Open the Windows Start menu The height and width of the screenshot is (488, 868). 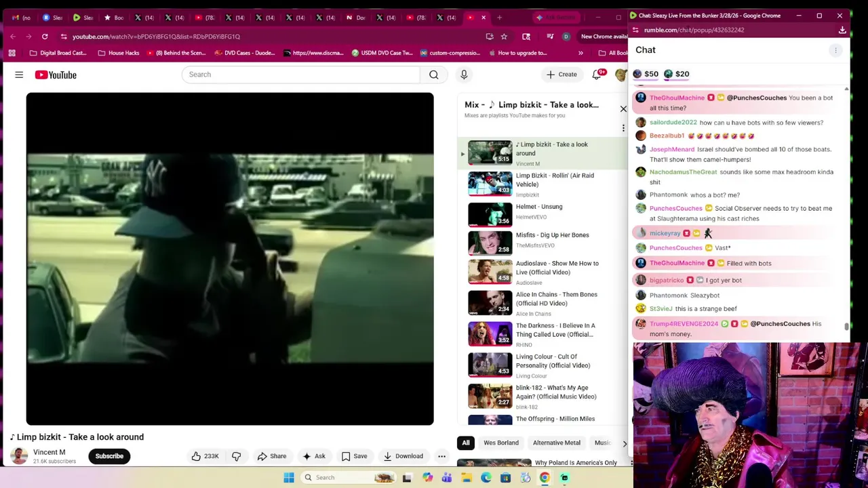(x=289, y=478)
